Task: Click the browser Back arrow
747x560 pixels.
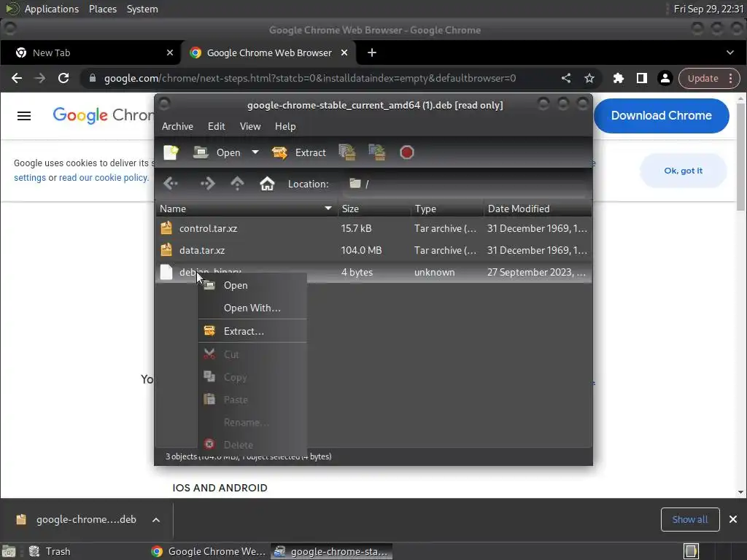Action: pos(17,78)
